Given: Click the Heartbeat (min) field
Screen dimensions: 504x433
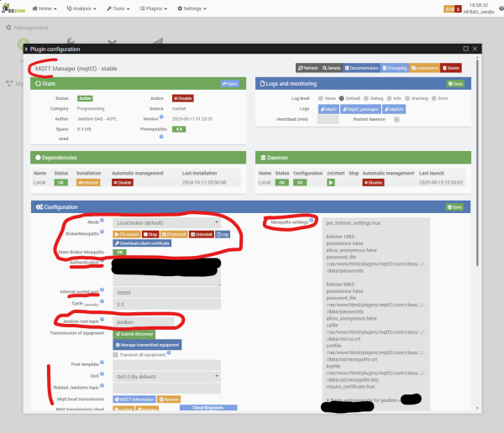Looking at the screenshot, I should 328,119.
